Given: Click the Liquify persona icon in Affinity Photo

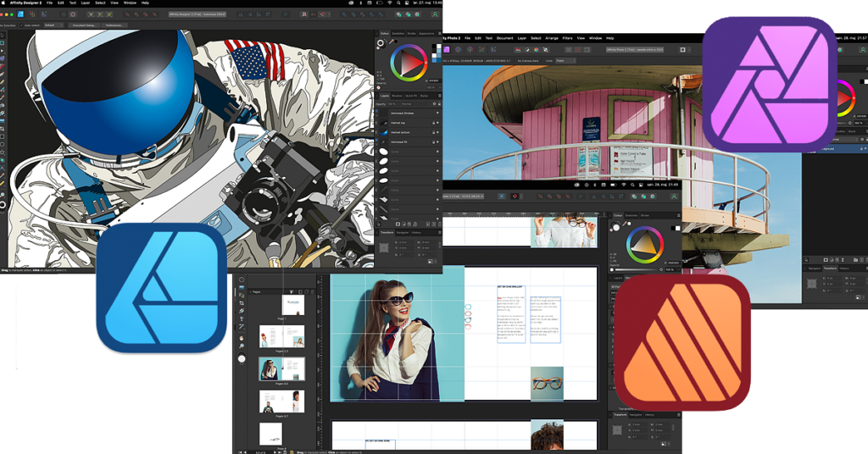Looking at the screenshot, I should (x=458, y=50).
